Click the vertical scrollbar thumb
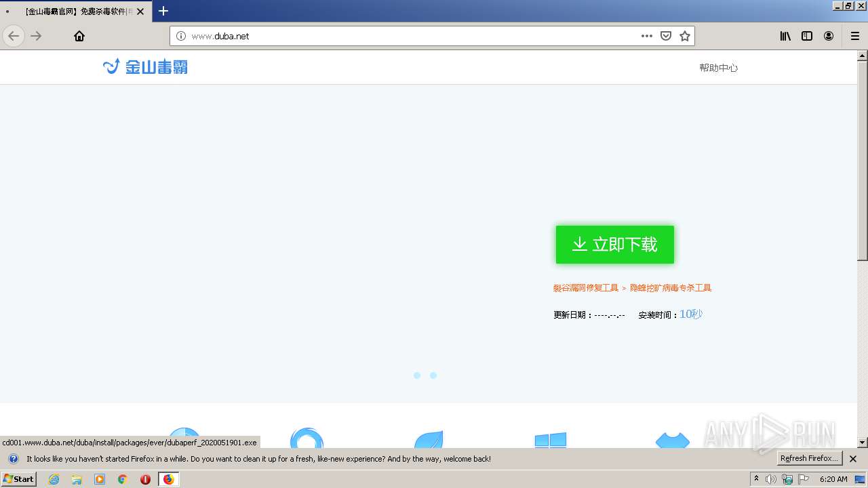The width and height of the screenshot is (868, 488). 863,161
